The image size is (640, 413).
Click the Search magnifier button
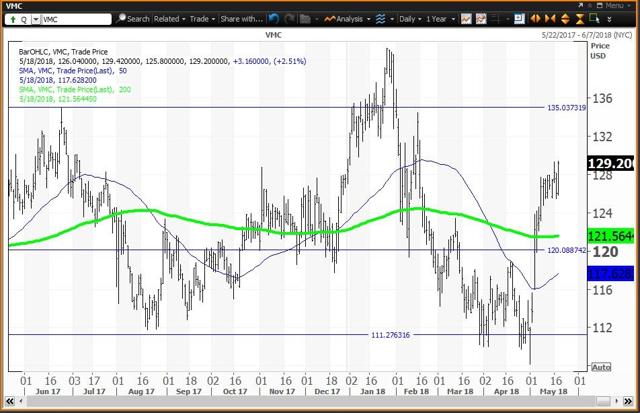(133, 19)
